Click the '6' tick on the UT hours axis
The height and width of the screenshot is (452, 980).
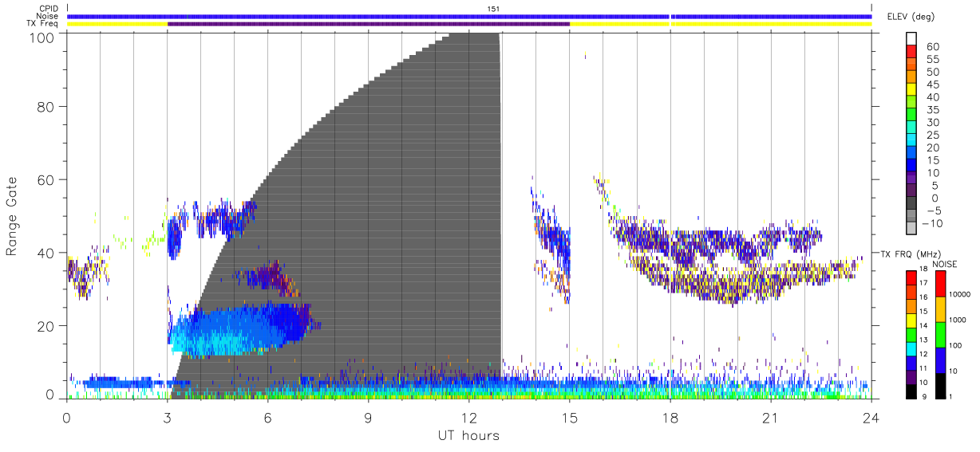click(267, 417)
